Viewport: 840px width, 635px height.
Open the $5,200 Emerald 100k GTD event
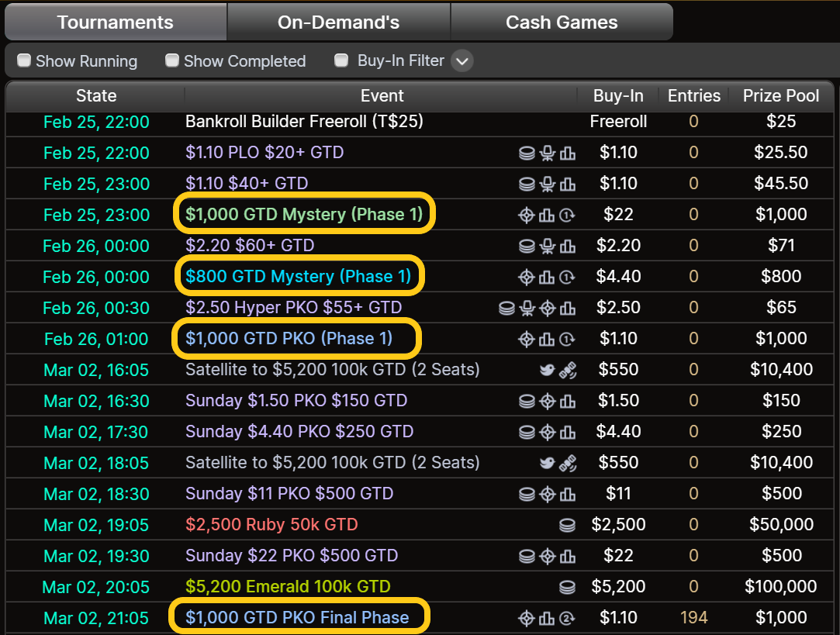click(x=289, y=588)
